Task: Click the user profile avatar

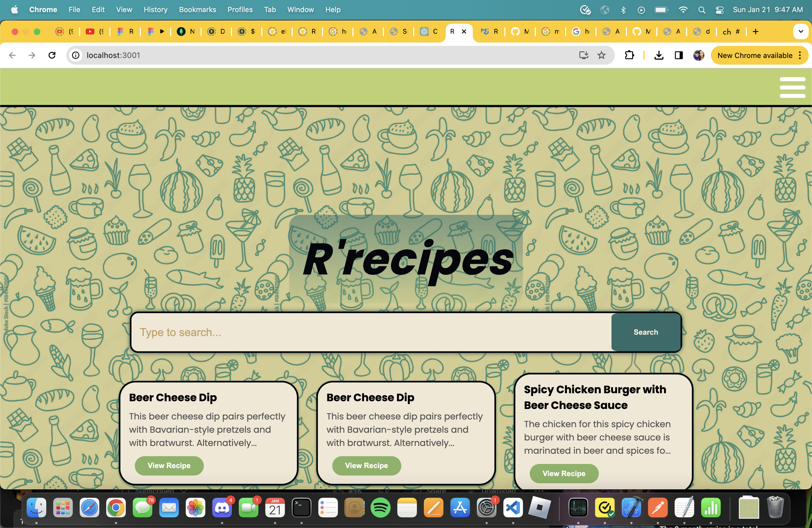Action: pos(698,55)
